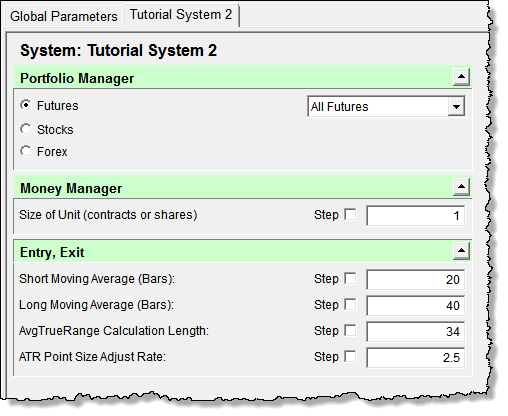Click the AvgTrueRange Calculation Length field

tap(415, 331)
